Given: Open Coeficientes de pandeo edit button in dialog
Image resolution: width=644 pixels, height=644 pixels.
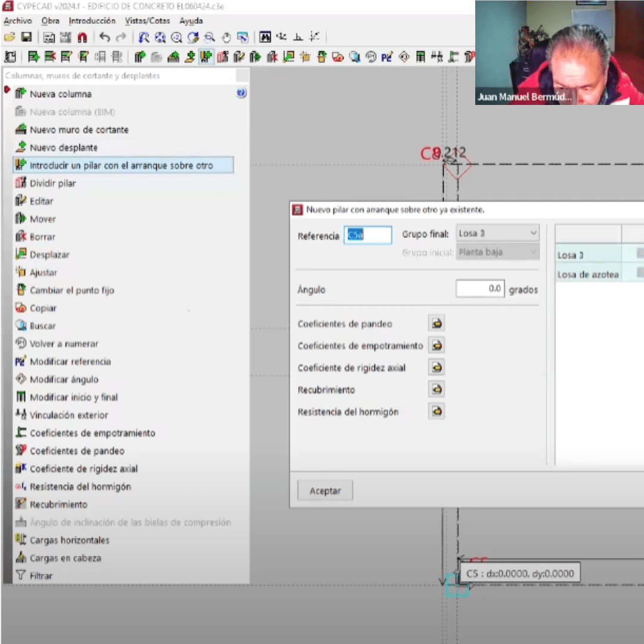Looking at the screenshot, I should (x=437, y=324).
